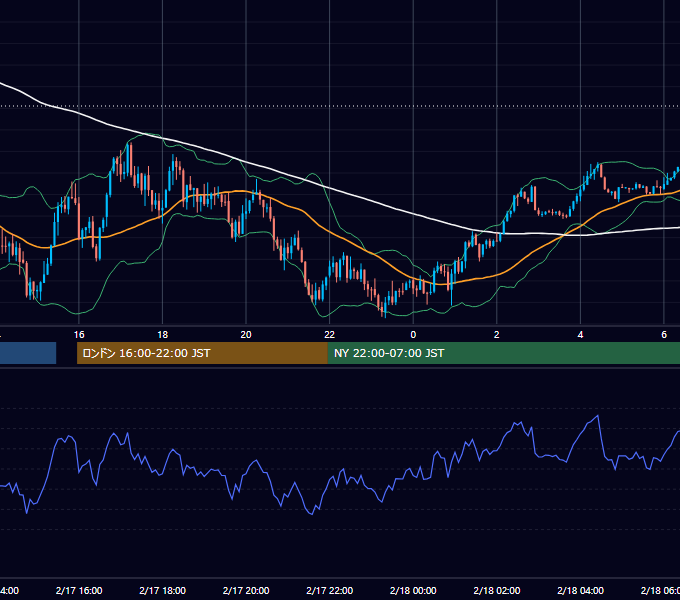Click the 2/17 20:00 date label
This screenshot has height=600, width=680.
coord(246,590)
